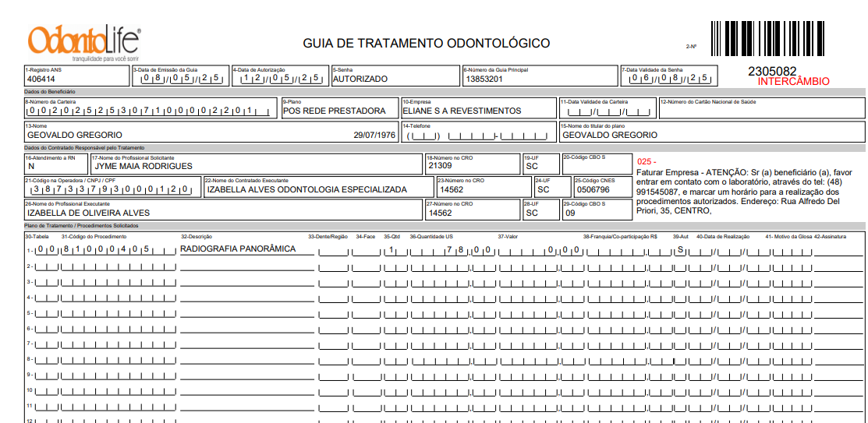Viewport: 868px width, 423px height.
Task: Click Atendimento a RN value N
Action: 31,166
